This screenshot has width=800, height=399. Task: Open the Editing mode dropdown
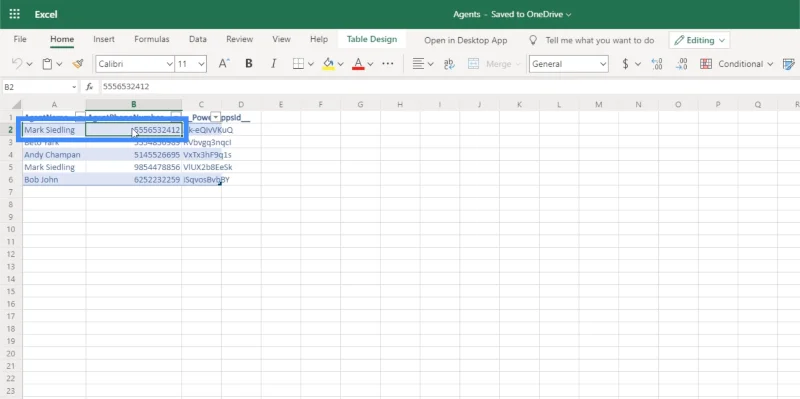pyautogui.click(x=699, y=40)
